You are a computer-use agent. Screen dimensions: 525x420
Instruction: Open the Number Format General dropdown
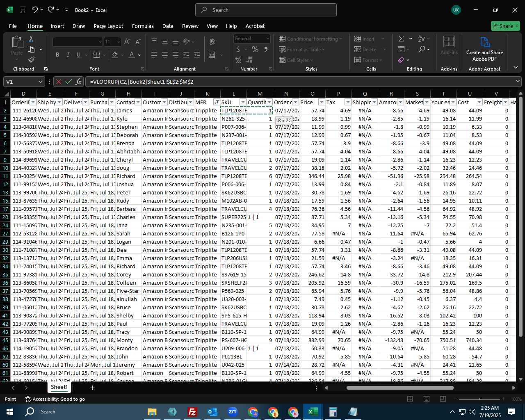(268, 39)
